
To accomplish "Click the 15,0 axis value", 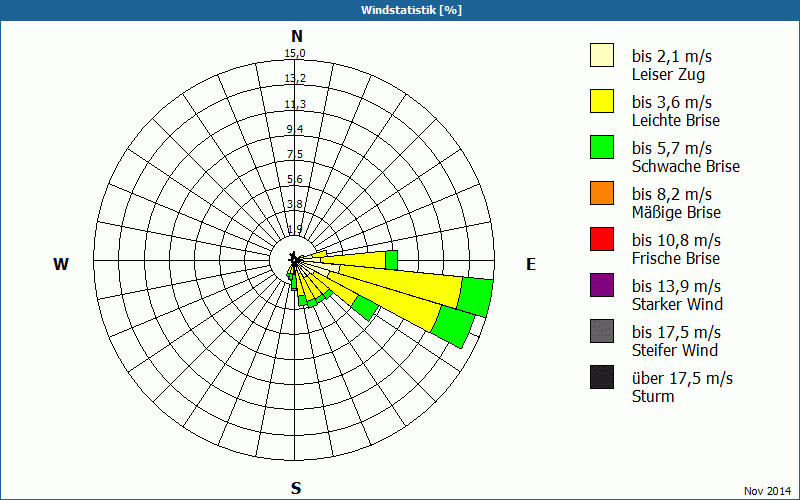I will coord(295,54).
